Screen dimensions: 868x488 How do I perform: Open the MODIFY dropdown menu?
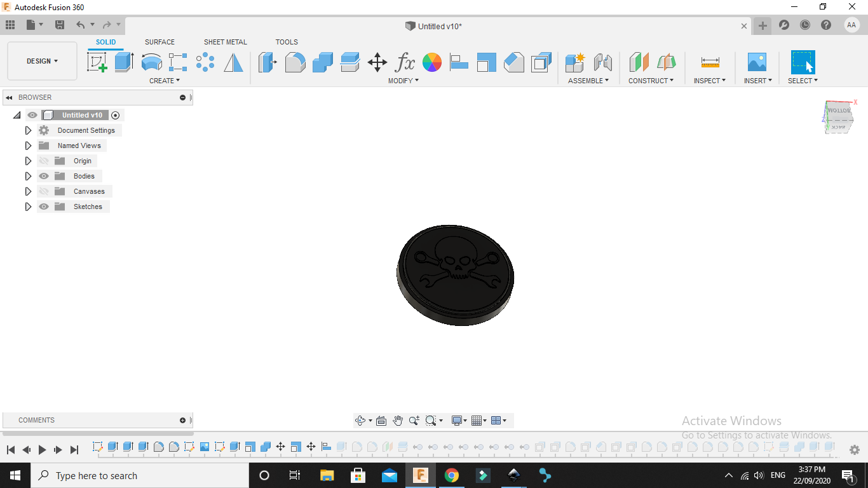tap(403, 81)
